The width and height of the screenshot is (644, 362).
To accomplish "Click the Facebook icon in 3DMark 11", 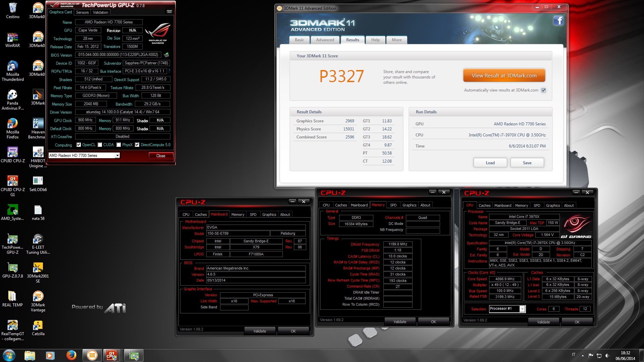I will [558, 21].
